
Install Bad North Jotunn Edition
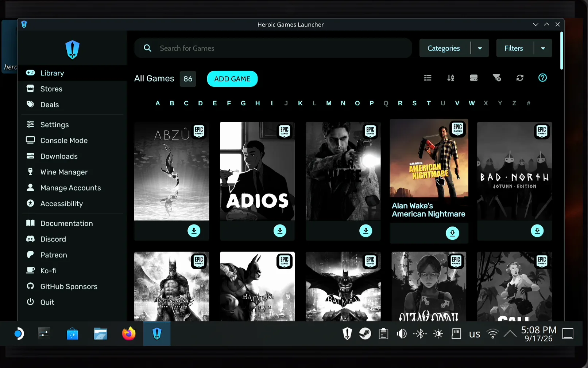tap(537, 231)
